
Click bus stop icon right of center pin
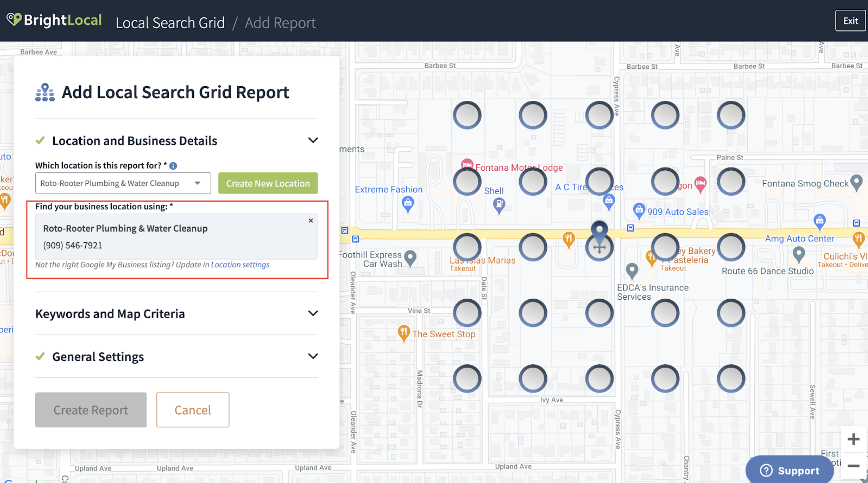click(630, 228)
